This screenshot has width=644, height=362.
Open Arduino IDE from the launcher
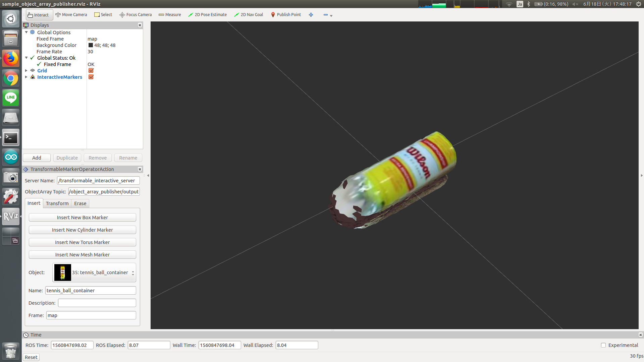[11, 157]
